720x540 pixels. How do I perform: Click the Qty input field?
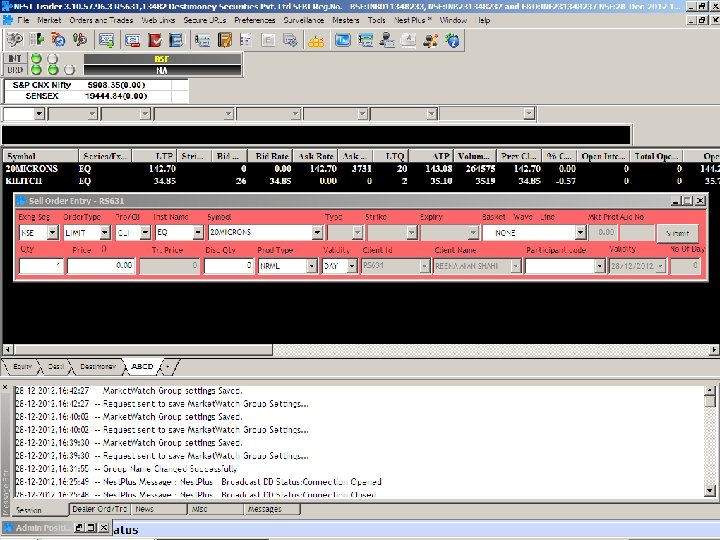pos(41,266)
